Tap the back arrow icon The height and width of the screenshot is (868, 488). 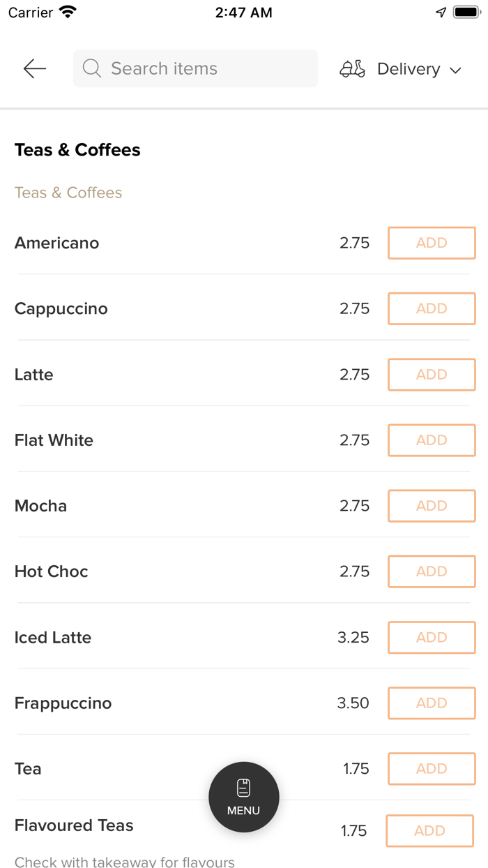(x=34, y=68)
